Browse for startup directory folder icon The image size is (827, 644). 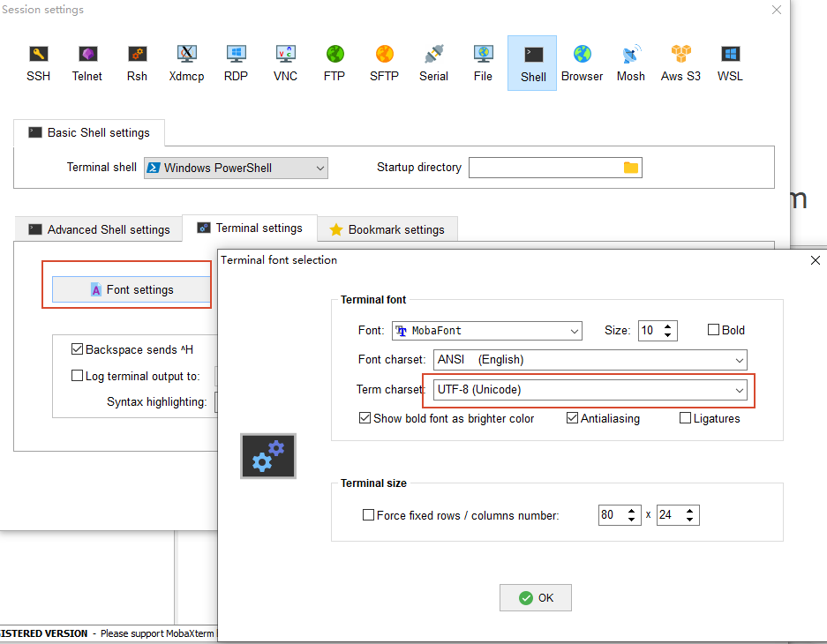click(x=631, y=168)
